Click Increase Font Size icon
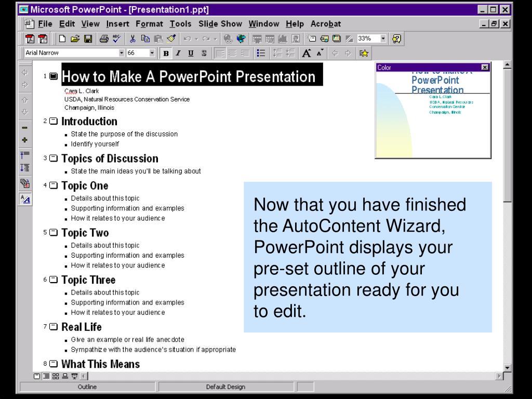Screen dimensions: 532x399 click(307, 53)
